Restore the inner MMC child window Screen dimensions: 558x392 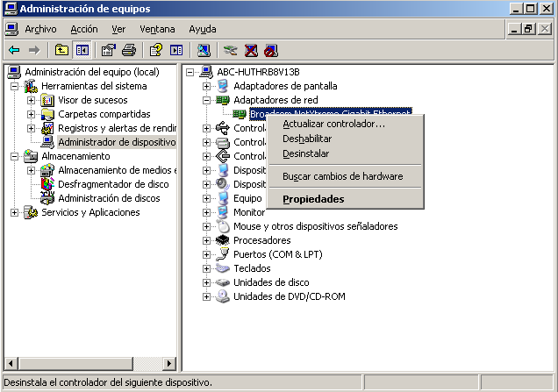pos(529,29)
